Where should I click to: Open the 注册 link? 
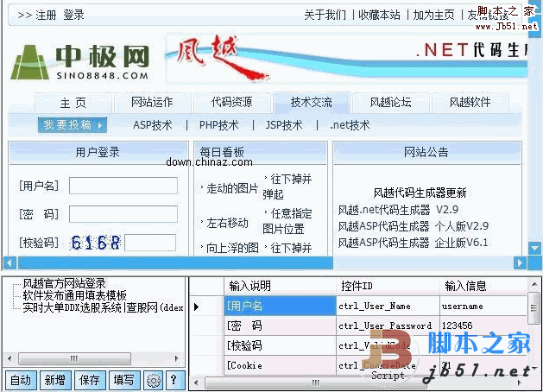(46, 15)
